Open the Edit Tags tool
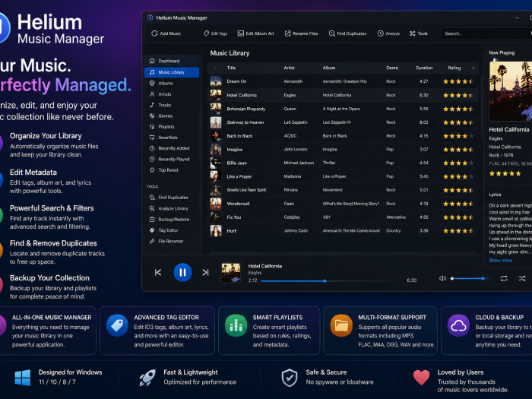The height and width of the screenshot is (399, 532). coord(215,33)
